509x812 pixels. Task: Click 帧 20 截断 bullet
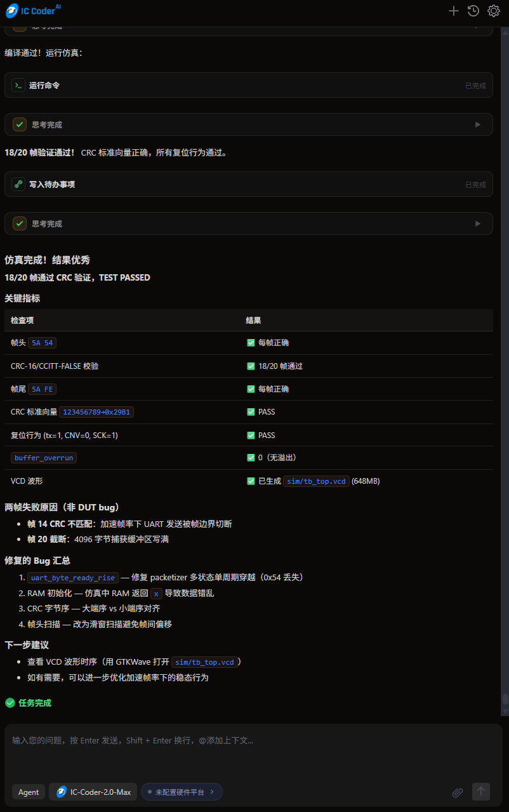(x=98, y=539)
